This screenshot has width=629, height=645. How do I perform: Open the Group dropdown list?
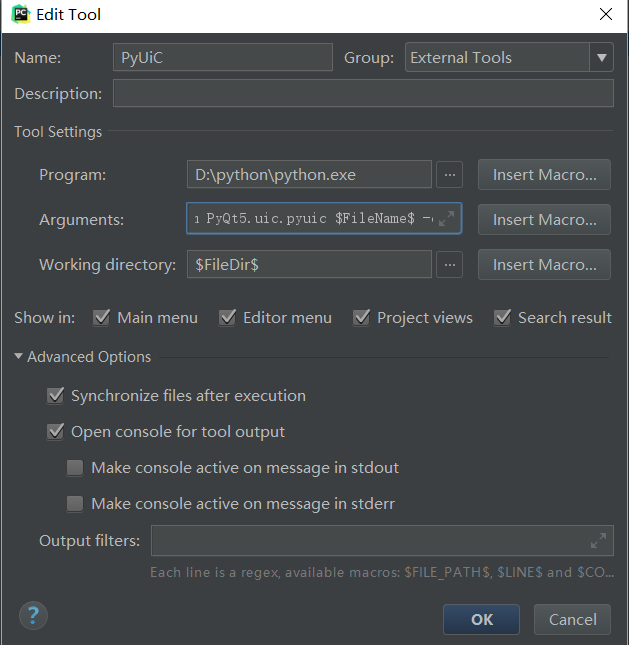click(x=601, y=58)
